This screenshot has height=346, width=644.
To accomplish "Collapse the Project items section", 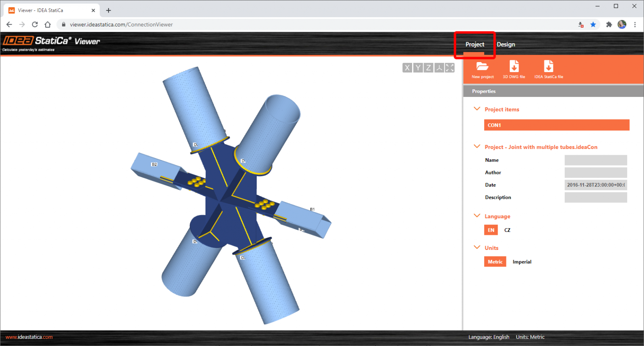I will (477, 109).
